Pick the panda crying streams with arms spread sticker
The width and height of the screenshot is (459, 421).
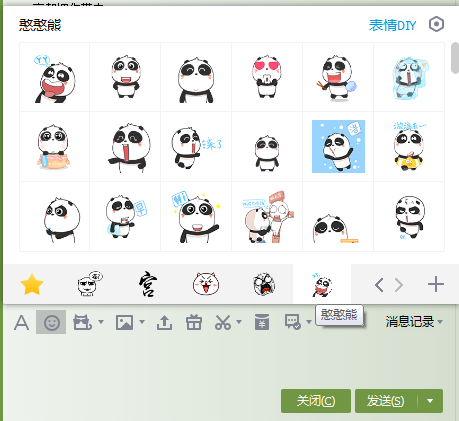pos(125,147)
